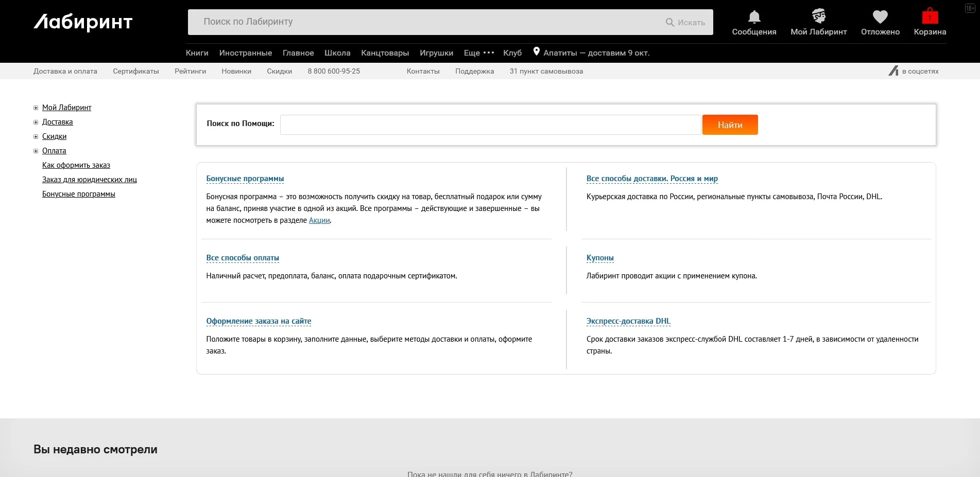
Task: Select the Канцтовары menu item
Action: pyautogui.click(x=385, y=52)
